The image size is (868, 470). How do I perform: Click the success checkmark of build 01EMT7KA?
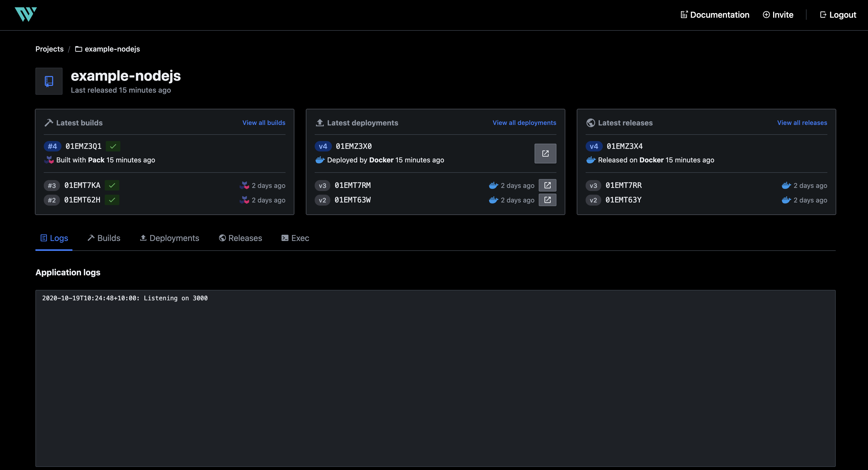coord(112,185)
